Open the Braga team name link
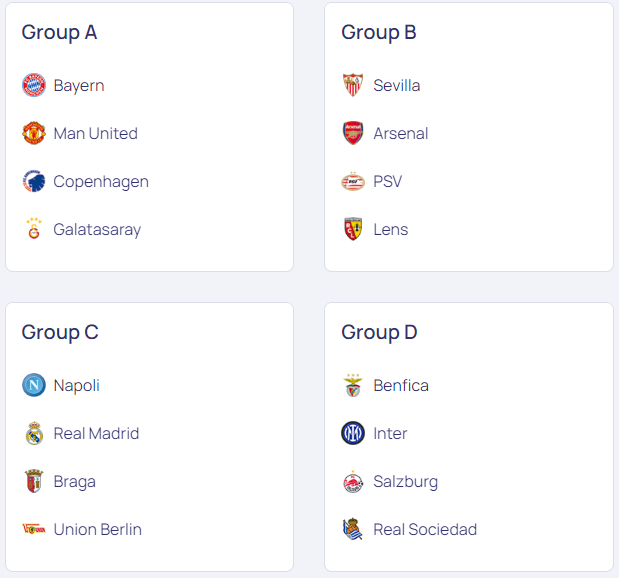 tap(75, 482)
